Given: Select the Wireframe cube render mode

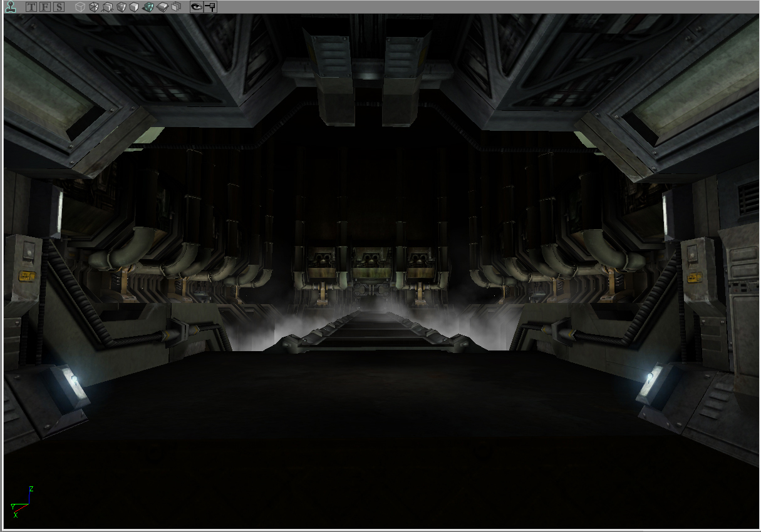Looking at the screenshot, I should (93, 7).
